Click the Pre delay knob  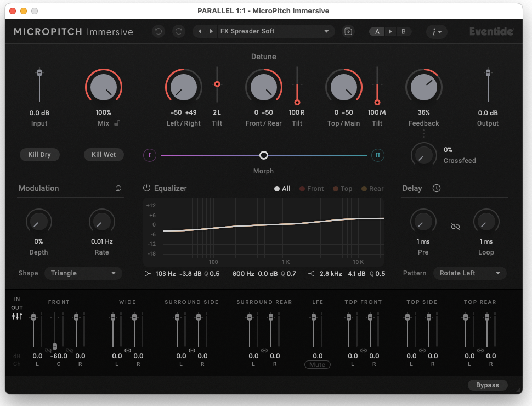click(423, 222)
